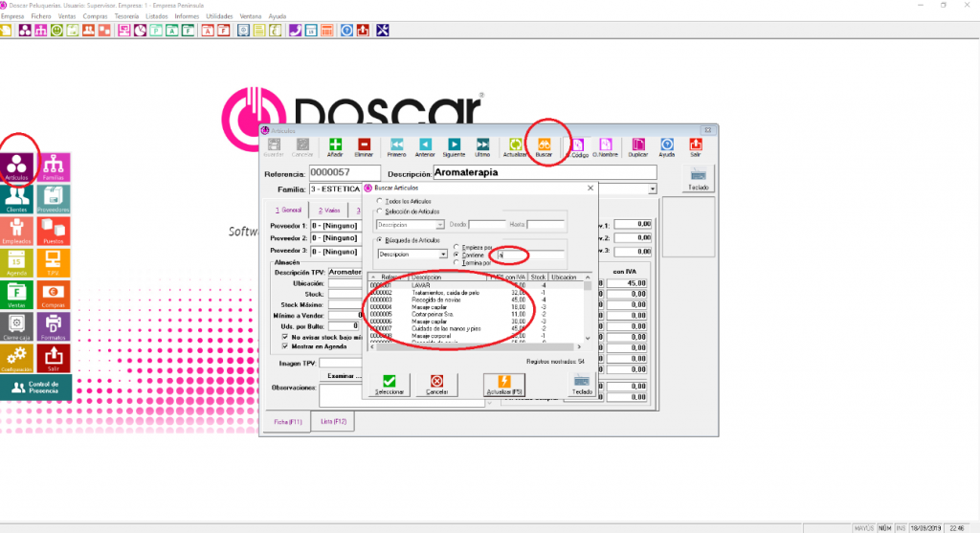Image resolution: width=980 pixels, height=533 pixels.
Task: Open Ventas tile in left sidebar
Action: [x=17, y=295]
